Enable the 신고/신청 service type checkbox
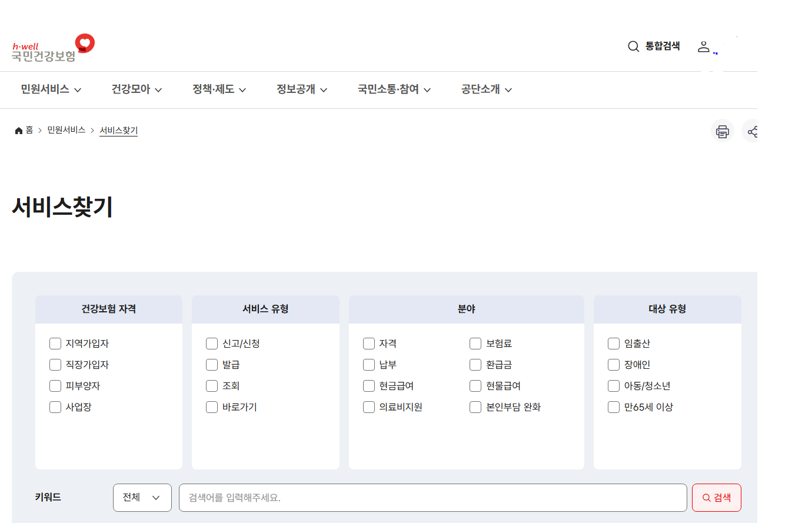The image size is (812, 523). (212, 343)
